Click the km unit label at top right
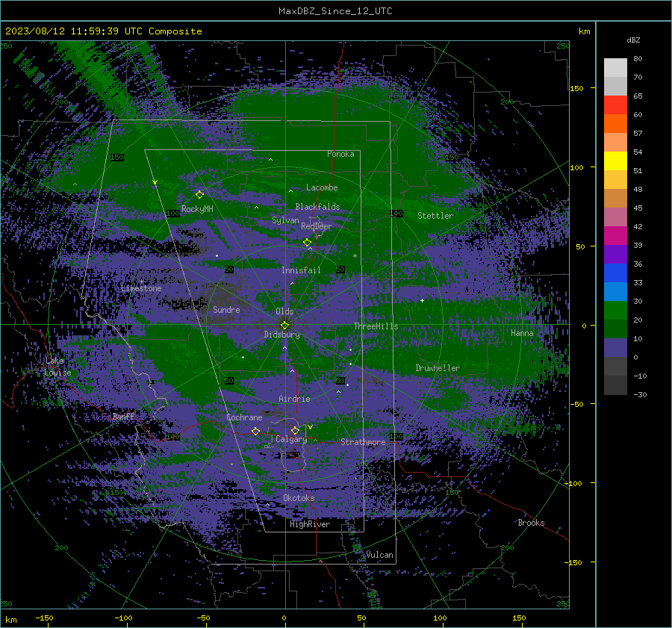 coord(584,31)
